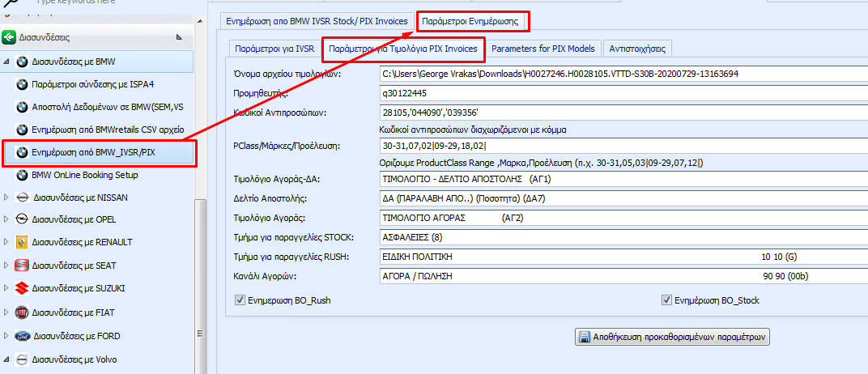Screen dimensions: 868x374
Task: Switch to Ενημέρωση απο BMW IVSR Stock/PIX Invoices tab
Action: [x=316, y=20]
